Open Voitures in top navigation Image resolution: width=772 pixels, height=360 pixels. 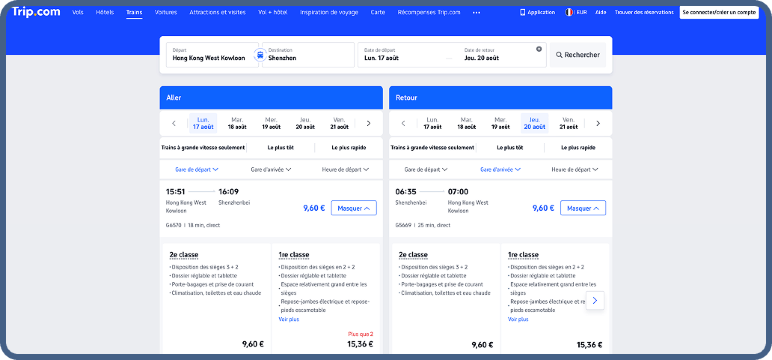(165, 12)
